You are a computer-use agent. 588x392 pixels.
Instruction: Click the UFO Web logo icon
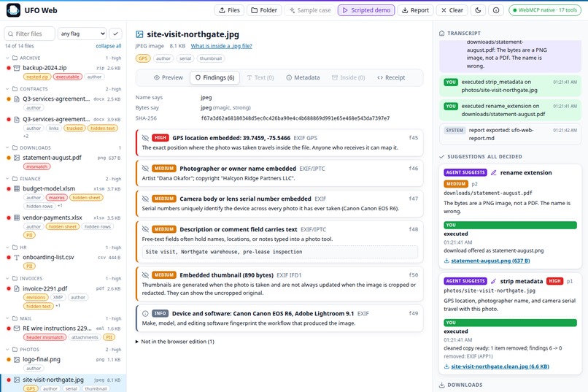click(x=14, y=10)
